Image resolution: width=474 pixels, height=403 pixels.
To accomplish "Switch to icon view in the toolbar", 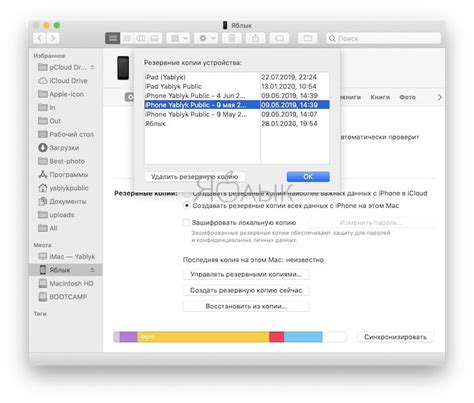I will click(x=113, y=38).
